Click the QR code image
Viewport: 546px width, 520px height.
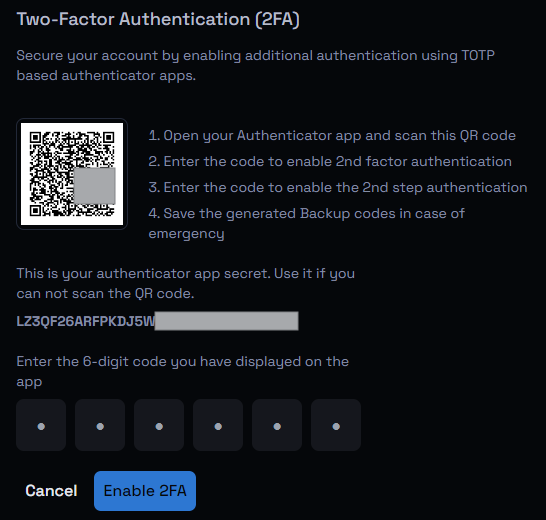(72, 174)
